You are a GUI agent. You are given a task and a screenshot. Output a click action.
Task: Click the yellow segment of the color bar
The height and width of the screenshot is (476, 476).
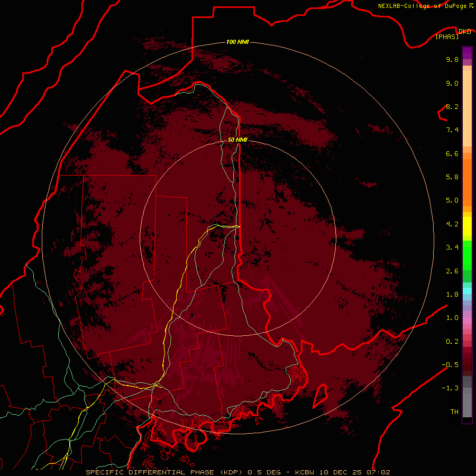tap(467, 226)
